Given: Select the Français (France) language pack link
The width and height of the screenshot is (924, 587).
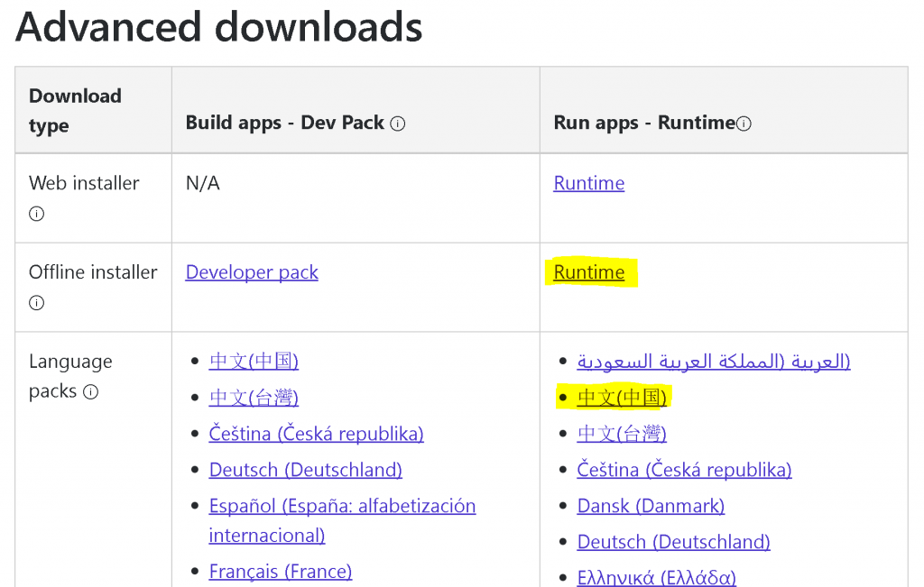Looking at the screenshot, I should point(281,571).
